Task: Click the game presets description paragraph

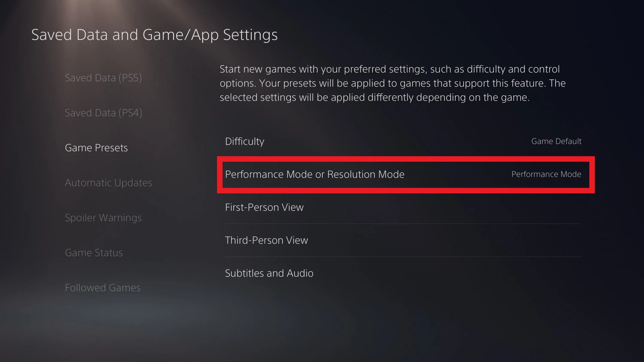Action: tap(392, 83)
